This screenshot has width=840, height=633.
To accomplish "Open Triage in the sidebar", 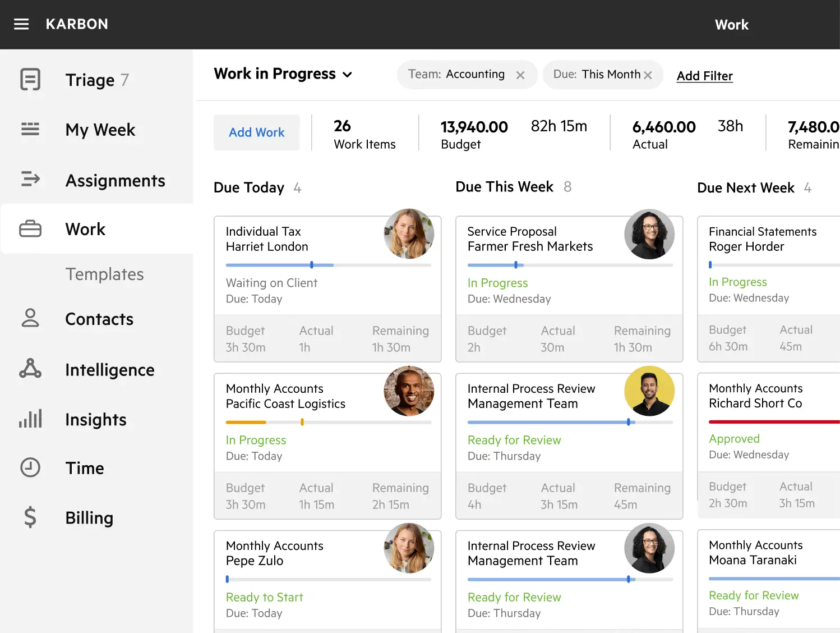I will [90, 80].
